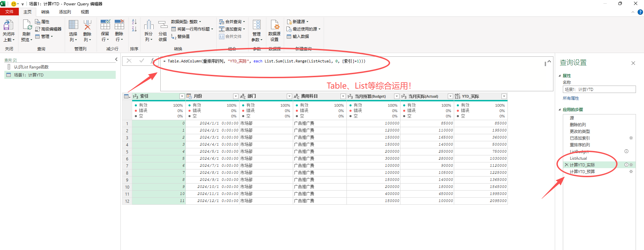Screen dimensions: 644x250
Task: Switch to 主页 ribbon tab
Action: 28,12
